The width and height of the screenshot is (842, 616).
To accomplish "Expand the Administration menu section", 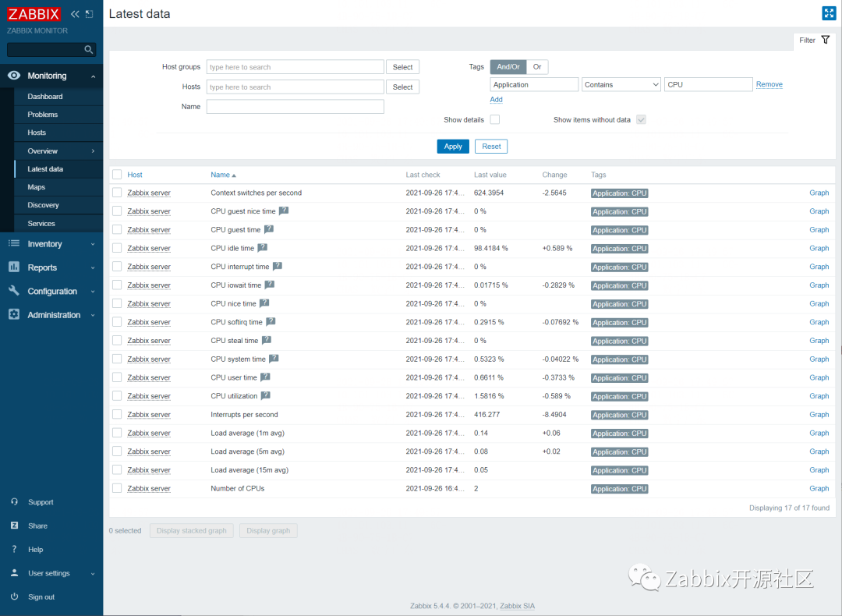I will [93, 315].
